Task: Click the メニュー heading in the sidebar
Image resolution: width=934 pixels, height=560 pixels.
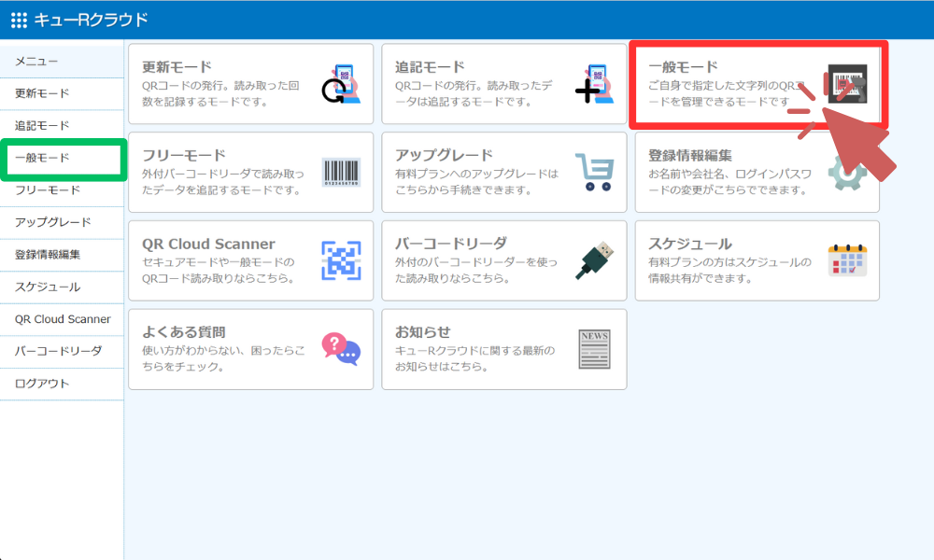Action: (36, 62)
